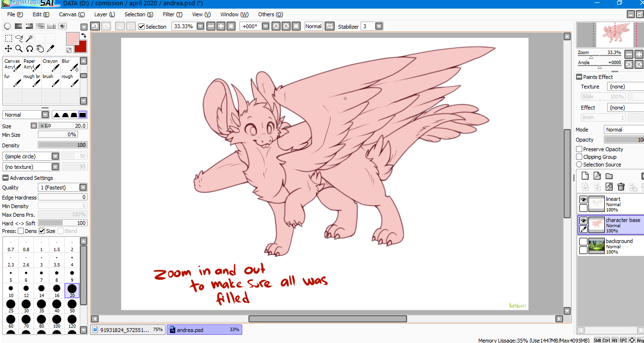Select the Lasso tool
Screen dimensions: 644x343
coord(19,38)
